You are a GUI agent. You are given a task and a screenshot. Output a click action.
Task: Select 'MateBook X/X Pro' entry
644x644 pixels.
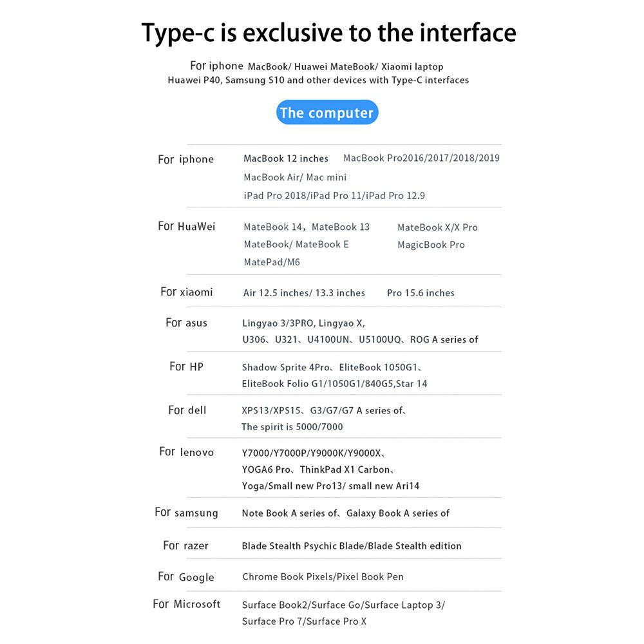point(437,227)
